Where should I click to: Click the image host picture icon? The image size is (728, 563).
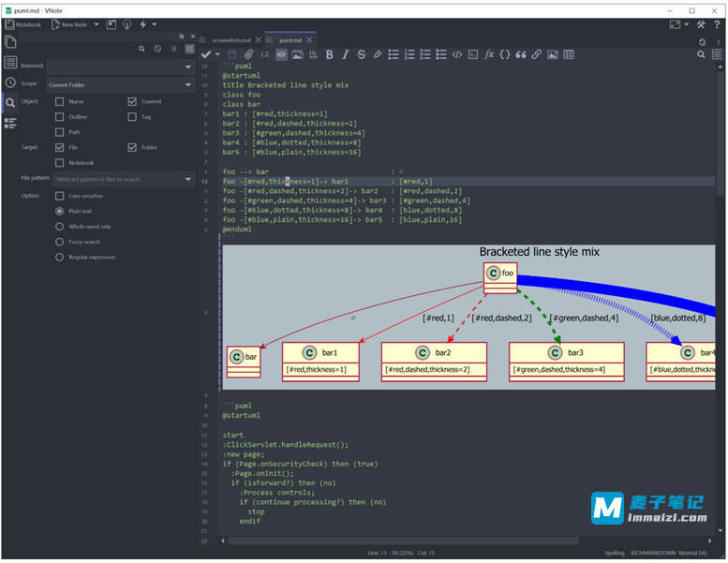pyautogui.click(x=297, y=54)
